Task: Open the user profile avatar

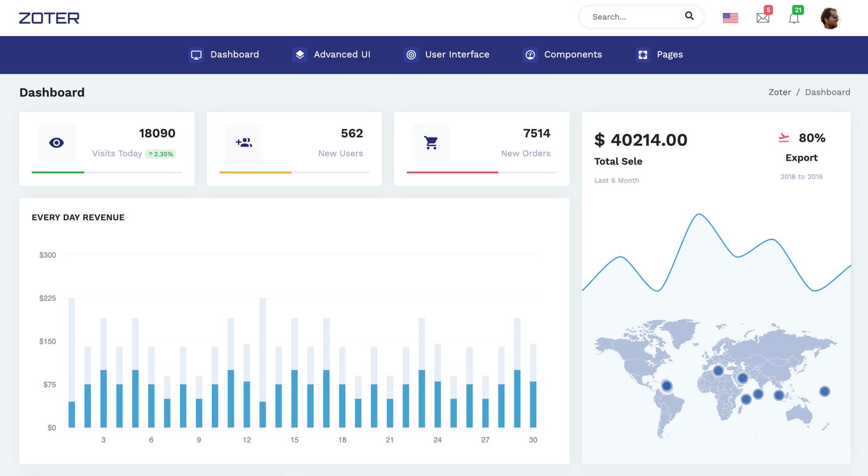Action: click(830, 17)
